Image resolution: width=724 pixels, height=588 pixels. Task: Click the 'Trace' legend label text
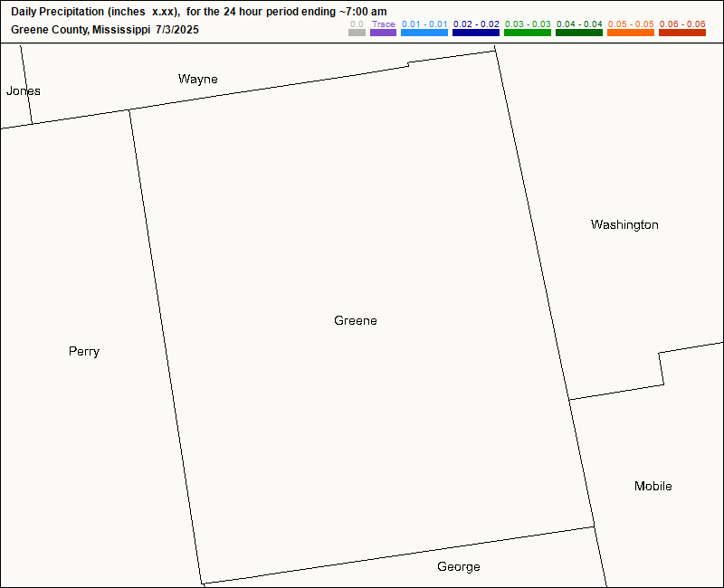383,24
